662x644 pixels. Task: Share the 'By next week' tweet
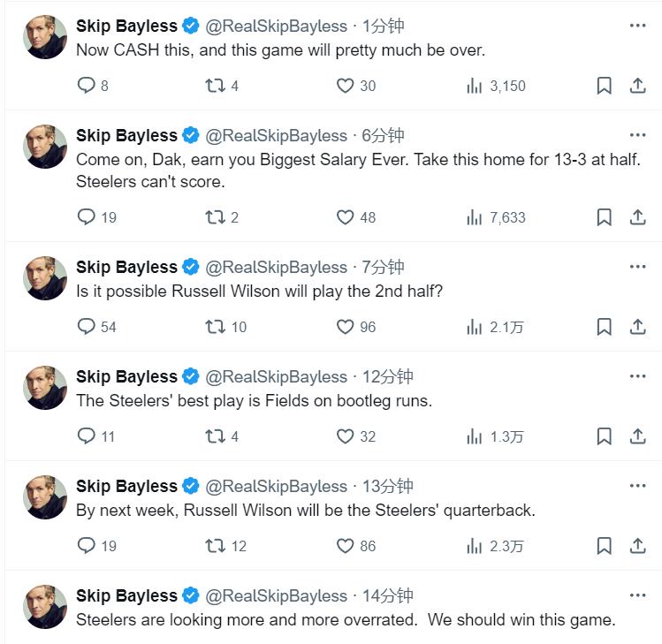coord(637,546)
